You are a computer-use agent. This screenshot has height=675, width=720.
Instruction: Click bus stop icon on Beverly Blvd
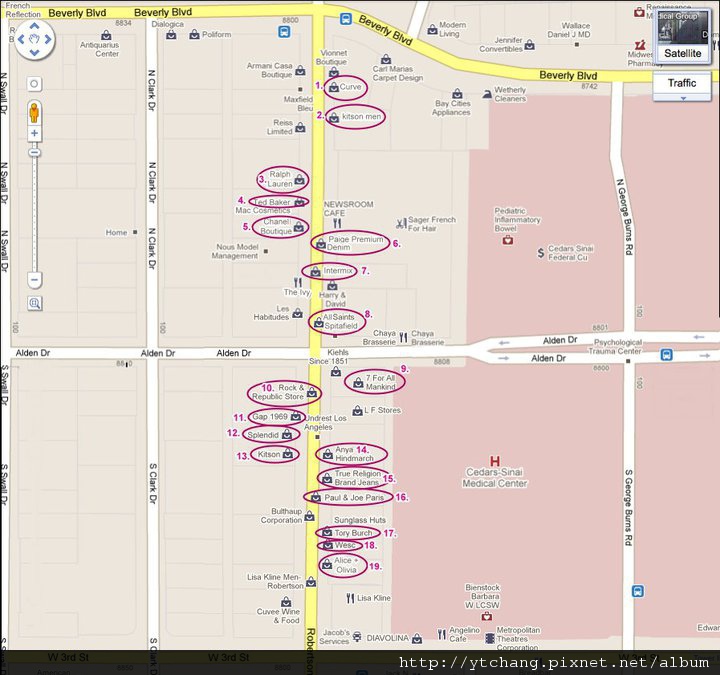(346, 19)
